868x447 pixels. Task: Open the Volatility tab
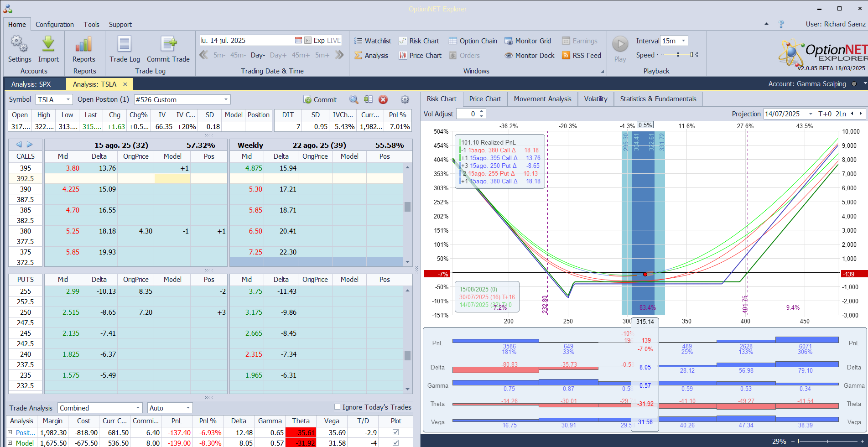coord(596,99)
